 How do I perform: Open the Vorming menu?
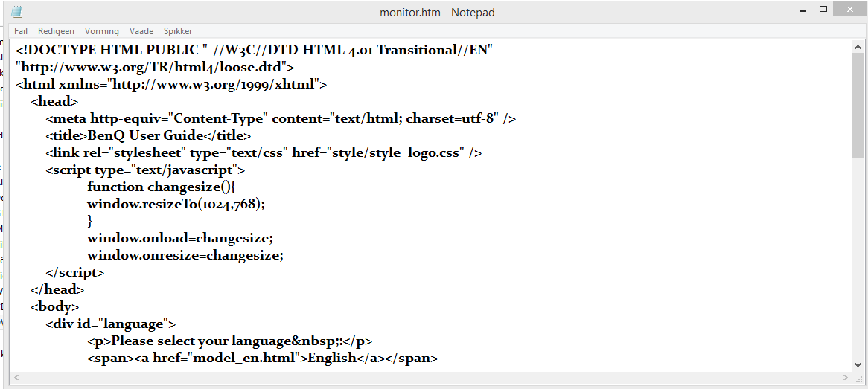(102, 31)
